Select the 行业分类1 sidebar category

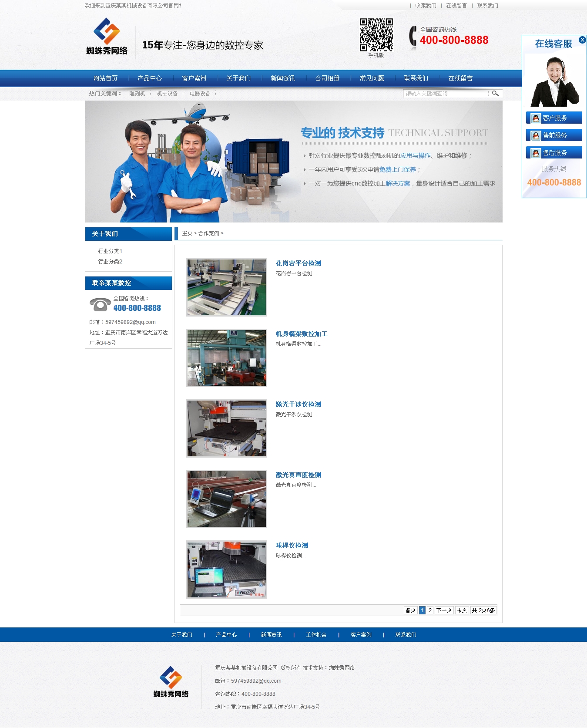[x=110, y=251]
